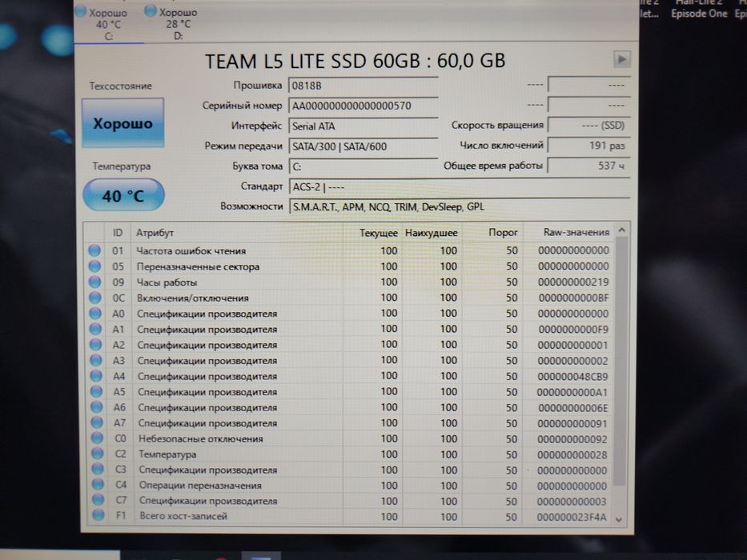This screenshot has width=747, height=560.
Task: Click status icon of attribute C7
Action: [98, 500]
